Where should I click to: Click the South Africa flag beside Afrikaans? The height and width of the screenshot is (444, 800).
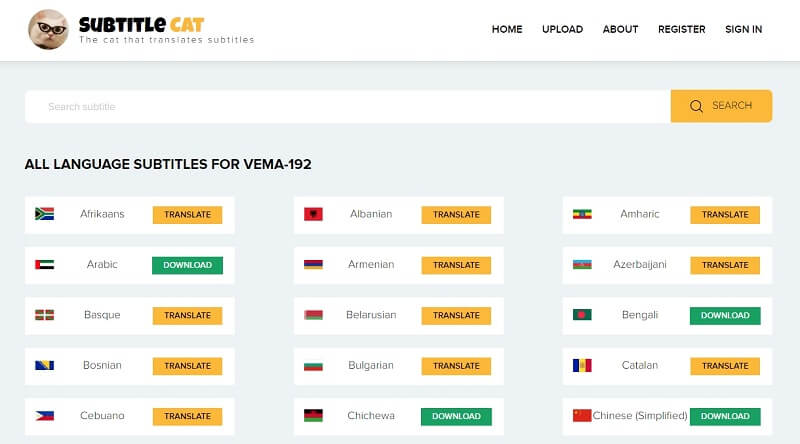pos(44,214)
